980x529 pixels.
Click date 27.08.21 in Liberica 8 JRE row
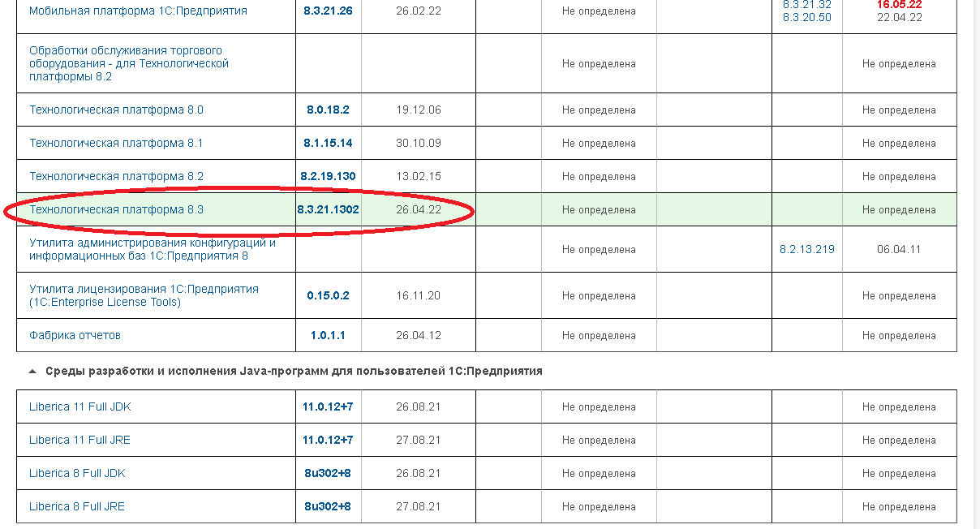[x=419, y=506]
